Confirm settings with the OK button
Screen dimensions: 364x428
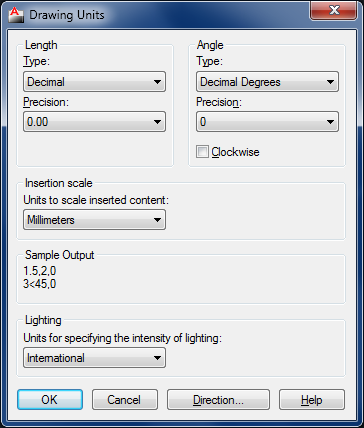[50, 399]
